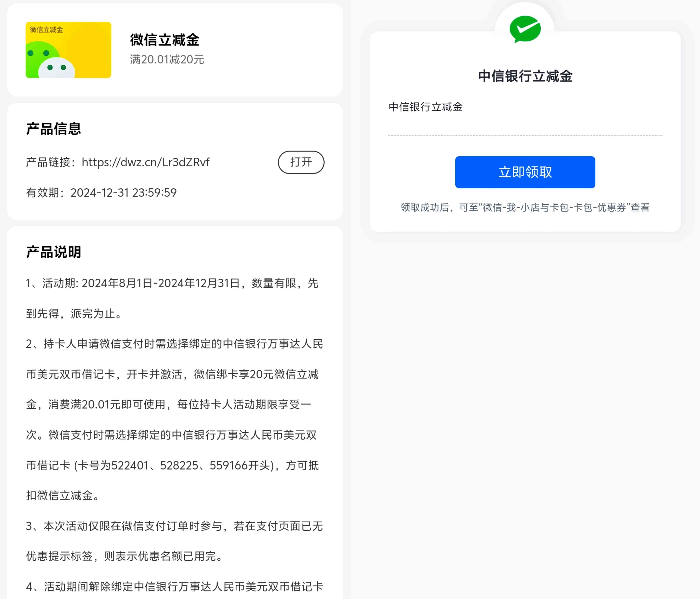Click the 产品信息 section heading
700x599 pixels.
tap(54, 129)
